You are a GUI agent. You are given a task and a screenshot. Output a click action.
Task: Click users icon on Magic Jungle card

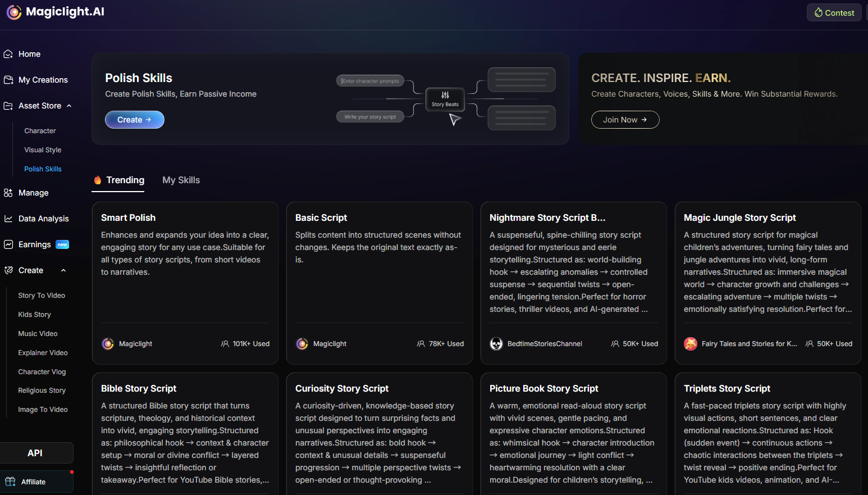pos(810,344)
